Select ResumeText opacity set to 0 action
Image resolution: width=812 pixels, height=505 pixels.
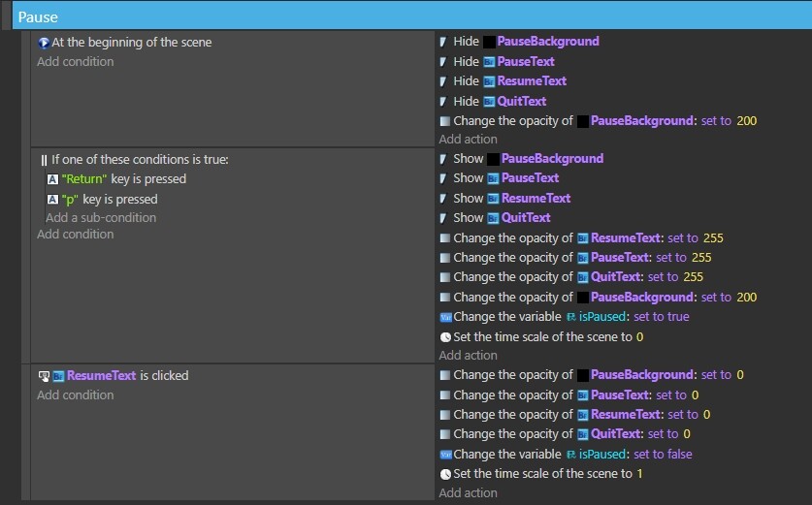575,415
